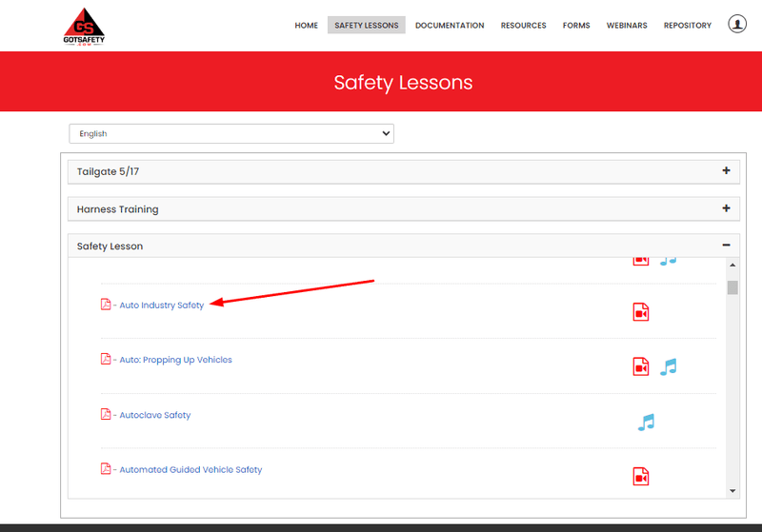This screenshot has height=532, width=762.
Task: Play audio for Autoclave Safety lesson
Action: click(x=646, y=422)
